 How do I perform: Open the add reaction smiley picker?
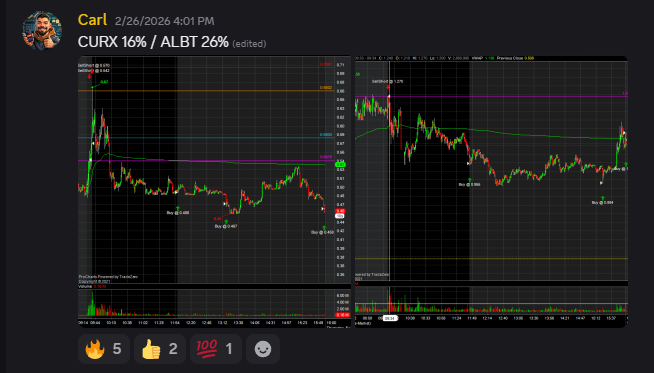coord(263,349)
